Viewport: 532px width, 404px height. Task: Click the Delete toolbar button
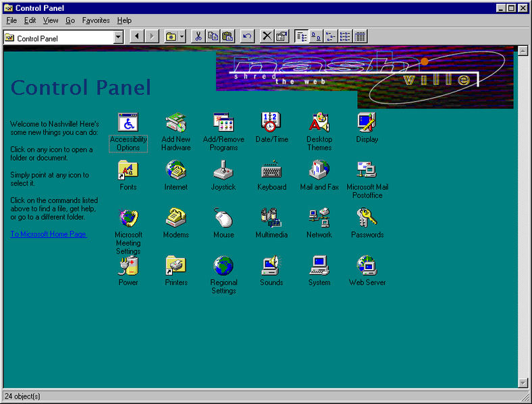click(x=267, y=36)
